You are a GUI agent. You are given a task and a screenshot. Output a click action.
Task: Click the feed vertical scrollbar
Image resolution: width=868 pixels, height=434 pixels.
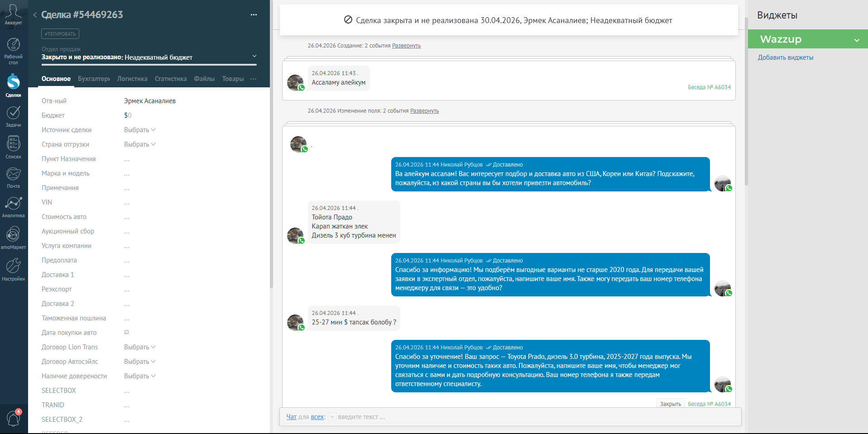tap(746, 101)
